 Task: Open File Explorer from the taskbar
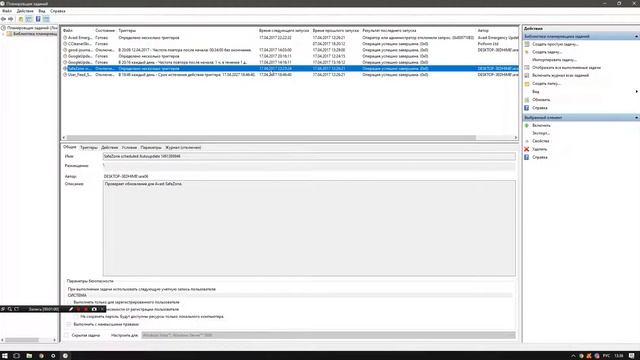pyautogui.click(x=29, y=356)
